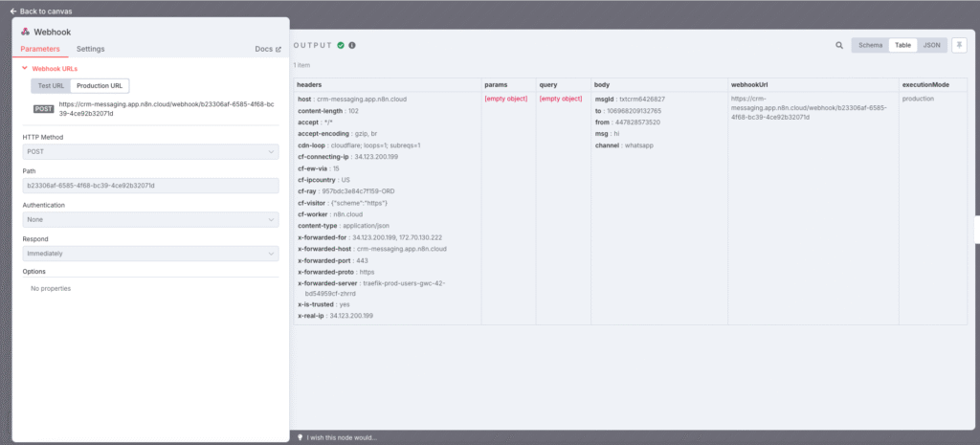
Task: Select the content-length 102 row
Action: [x=328, y=111]
